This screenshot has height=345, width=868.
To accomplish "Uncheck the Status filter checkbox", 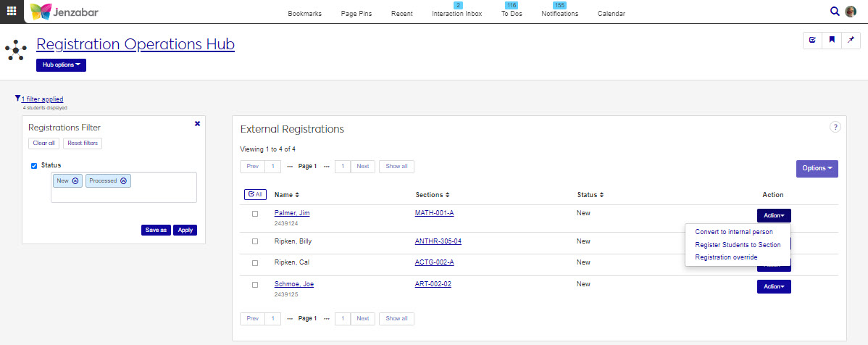I will (x=34, y=166).
